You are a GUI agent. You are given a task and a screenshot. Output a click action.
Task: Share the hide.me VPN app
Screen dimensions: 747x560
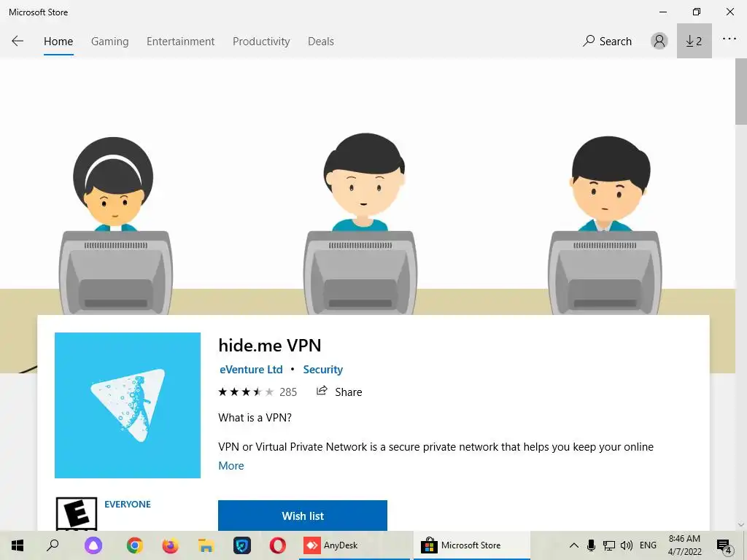pyautogui.click(x=339, y=392)
